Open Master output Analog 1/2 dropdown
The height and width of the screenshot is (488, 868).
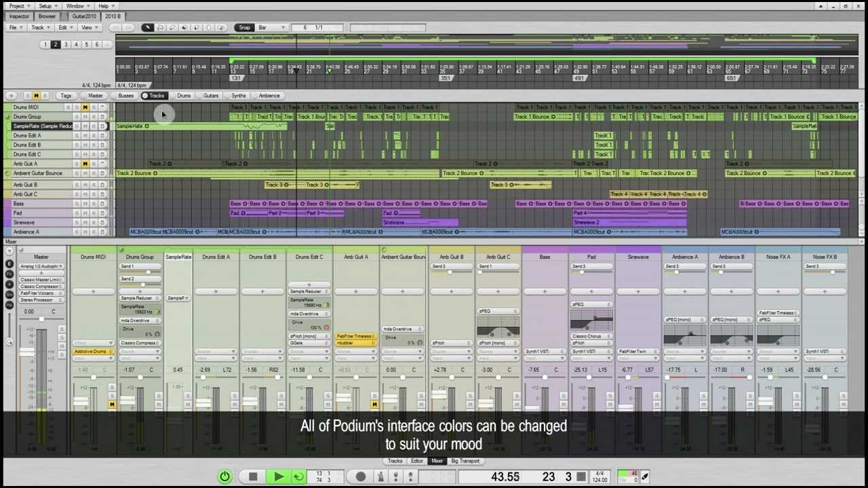(41, 266)
